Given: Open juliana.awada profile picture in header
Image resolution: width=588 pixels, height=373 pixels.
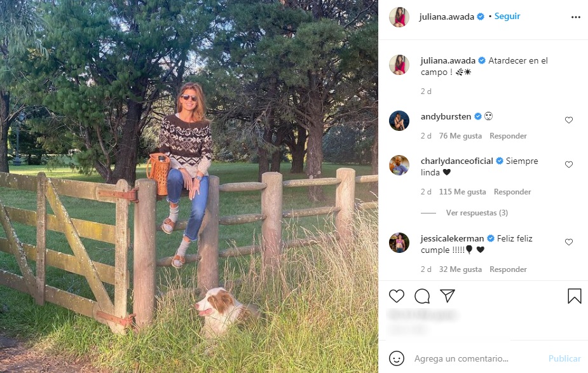Looking at the screenshot, I should [399, 17].
